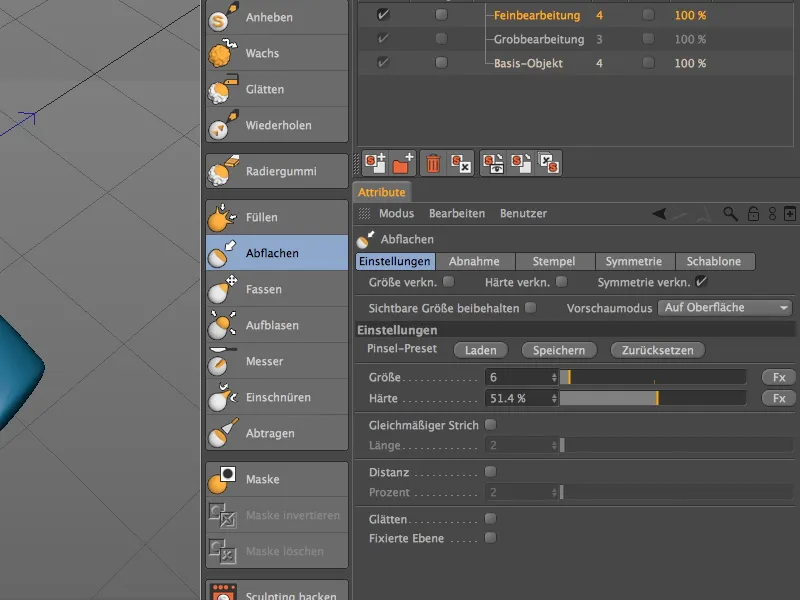Add a new layer folder icon
This screenshot has width=800, height=600.
(403, 163)
